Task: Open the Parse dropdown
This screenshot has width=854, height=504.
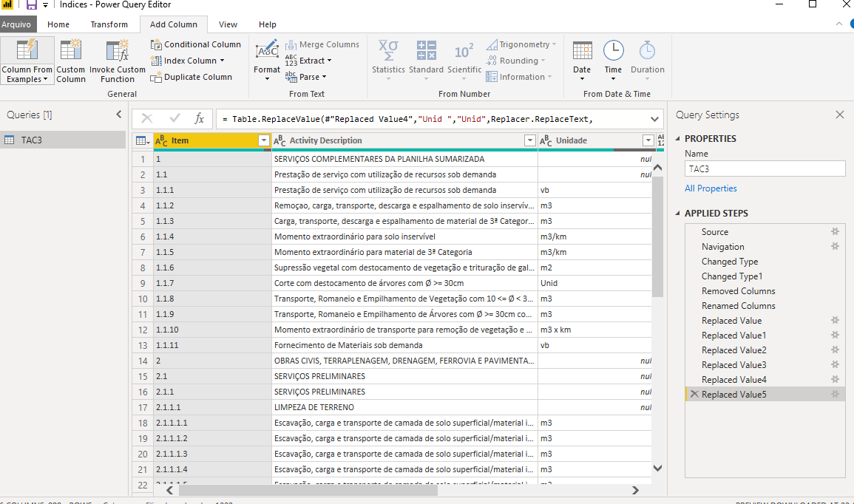Action: point(305,78)
